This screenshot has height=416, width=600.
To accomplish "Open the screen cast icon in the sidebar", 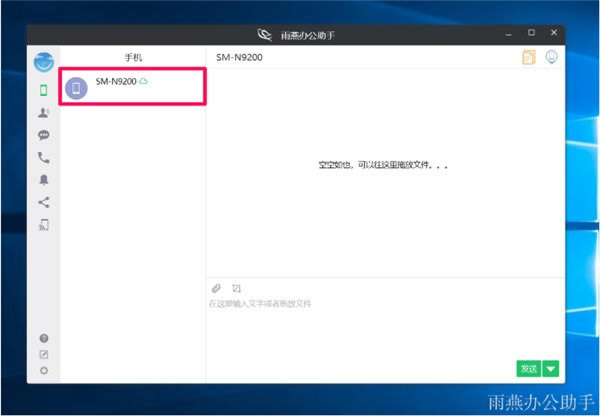I will (x=44, y=225).
